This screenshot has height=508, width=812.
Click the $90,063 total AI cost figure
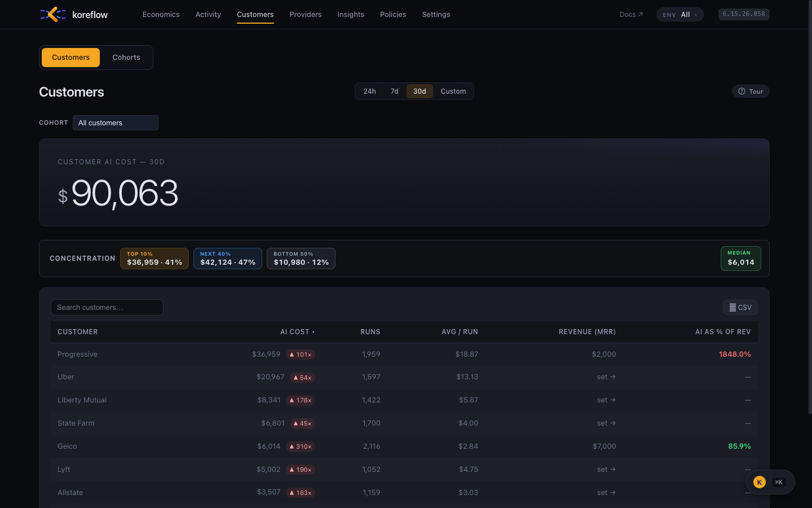(x=118, y=194)
